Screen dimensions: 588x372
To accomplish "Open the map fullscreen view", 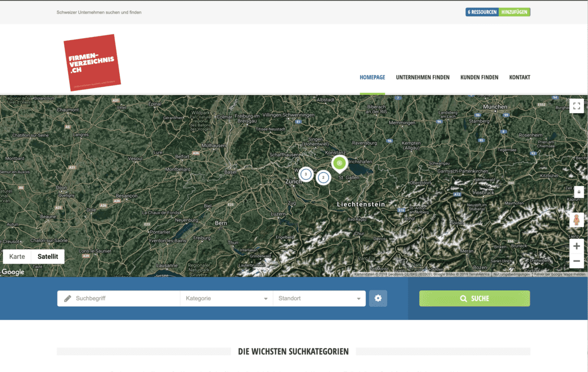I will pos(577,106).
